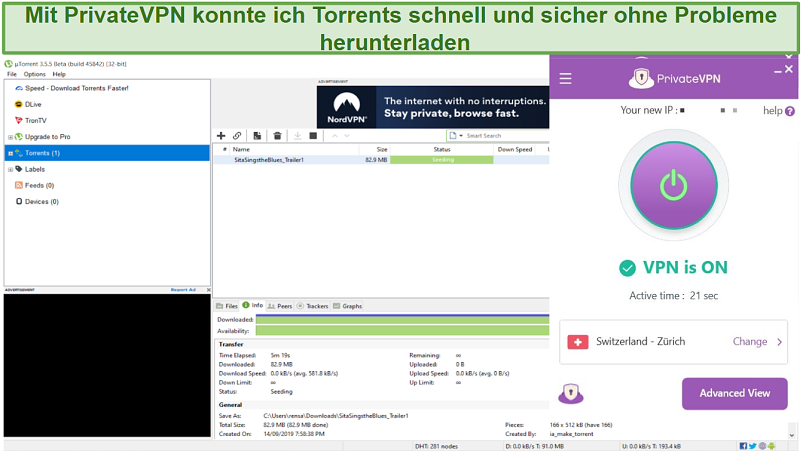The width and height of the screenshot is (806, 451).
Task: Click the Start download arrow icon
Action: pyautogui.click(x=297, y=136)
